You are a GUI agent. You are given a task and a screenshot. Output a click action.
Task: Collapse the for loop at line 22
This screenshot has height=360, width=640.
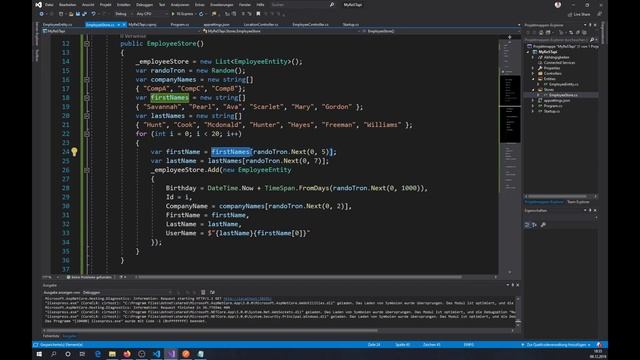coord(87,134)
